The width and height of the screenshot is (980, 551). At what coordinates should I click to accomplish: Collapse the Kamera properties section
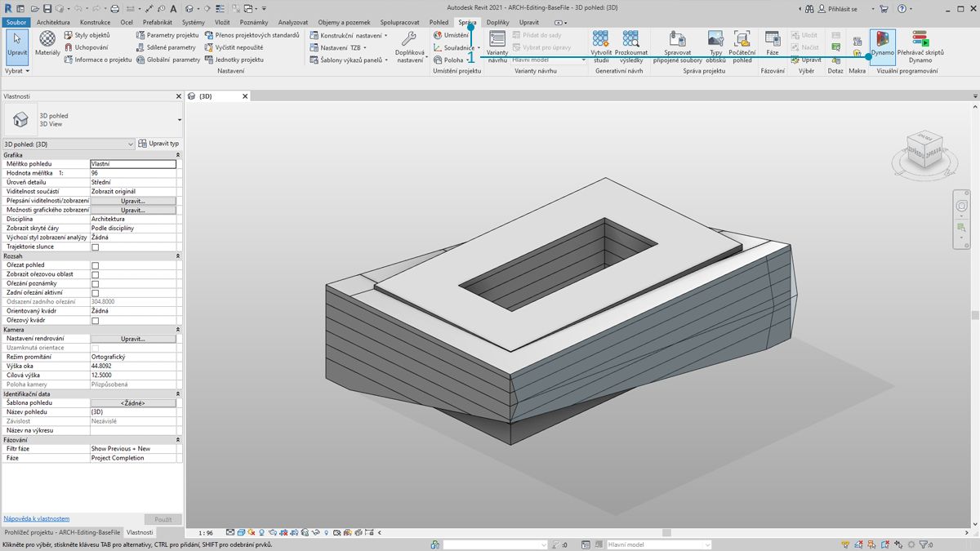point(178,329)
